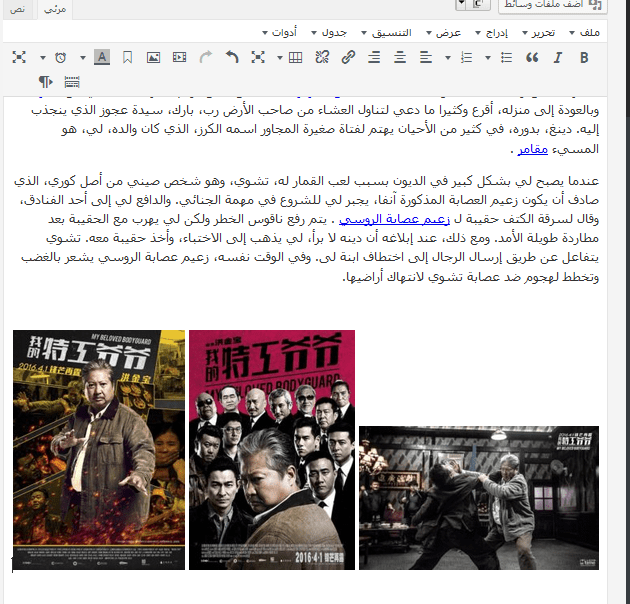The width and height of the screenshot is (630, 604).
Task: Click the numbered list icon
Action: [x=466, y=57]
